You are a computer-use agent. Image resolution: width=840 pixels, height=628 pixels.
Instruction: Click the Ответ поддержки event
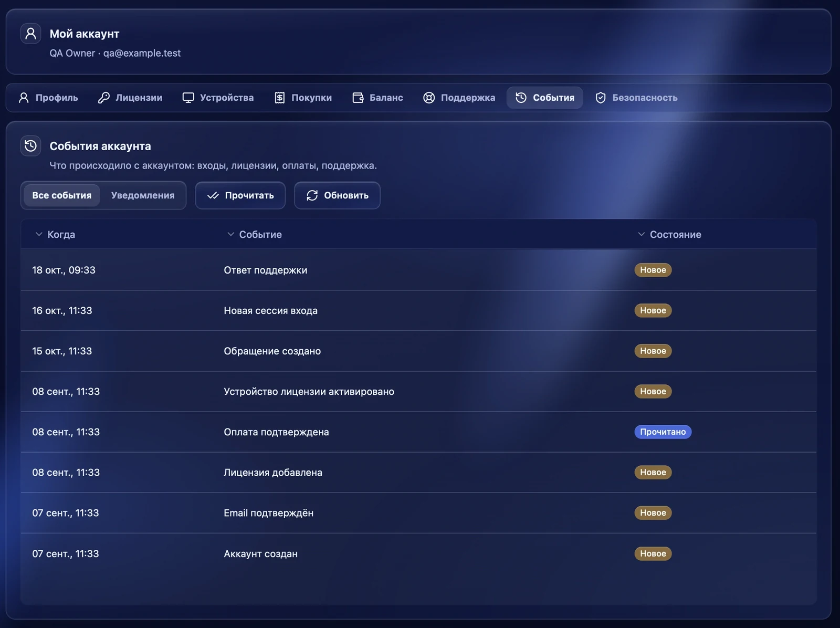266,270
